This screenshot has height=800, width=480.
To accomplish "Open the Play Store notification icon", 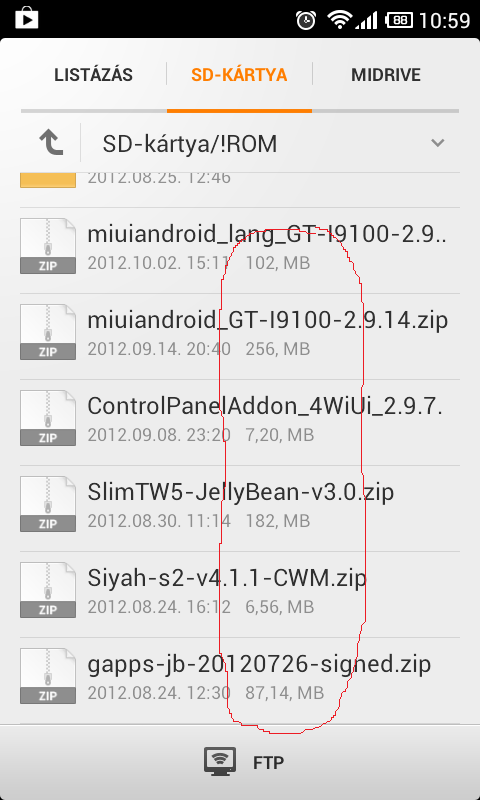I will (27, 20).
